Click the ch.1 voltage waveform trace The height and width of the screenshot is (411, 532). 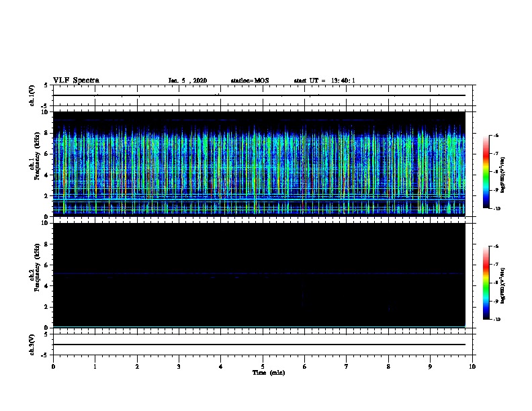click(259, 95)
